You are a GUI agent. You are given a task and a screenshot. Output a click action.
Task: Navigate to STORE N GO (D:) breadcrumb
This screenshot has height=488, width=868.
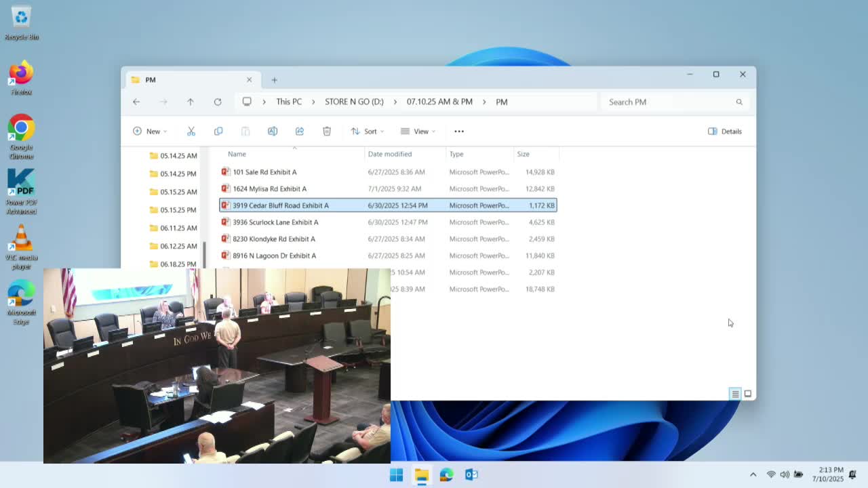(354, 102)
